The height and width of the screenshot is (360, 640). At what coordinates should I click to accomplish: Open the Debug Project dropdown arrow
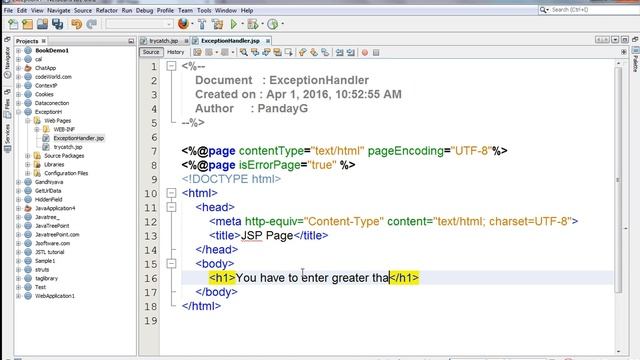coord(262,24)
